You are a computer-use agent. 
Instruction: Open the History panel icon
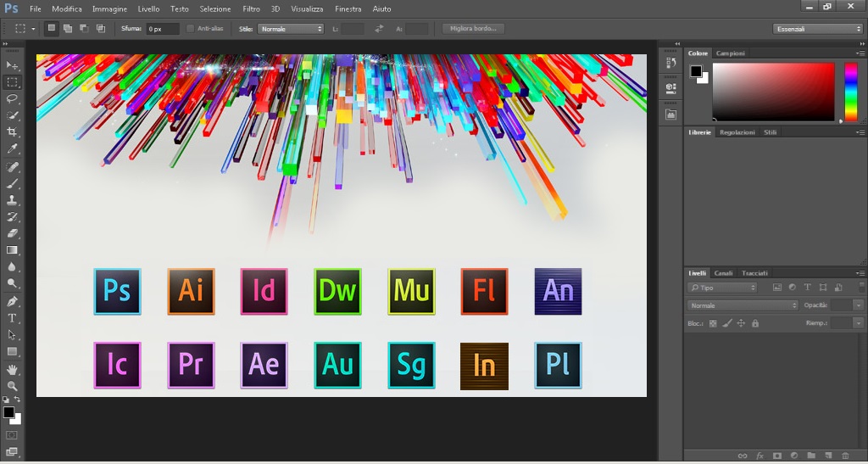click(x=671, y=63)
